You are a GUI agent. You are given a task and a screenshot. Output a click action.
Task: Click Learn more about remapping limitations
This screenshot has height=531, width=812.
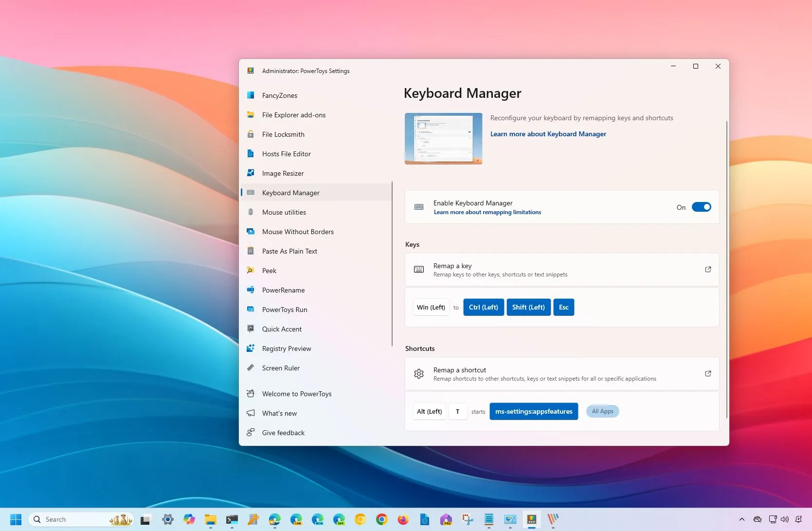click(487, 212)
